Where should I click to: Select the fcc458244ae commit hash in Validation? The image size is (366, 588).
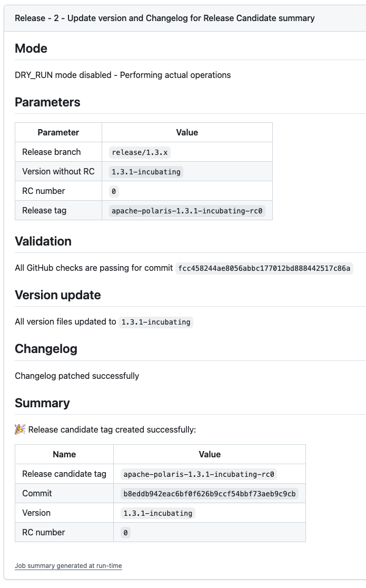264,268
